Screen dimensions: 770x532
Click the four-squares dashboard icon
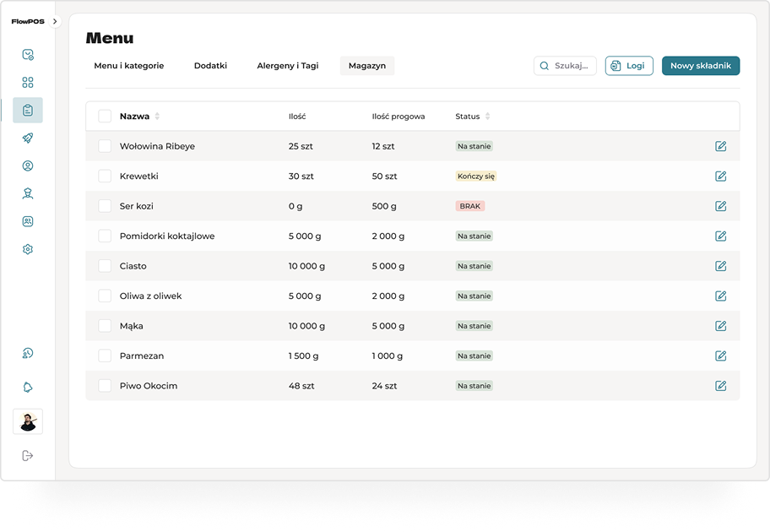tap(28, 83)
